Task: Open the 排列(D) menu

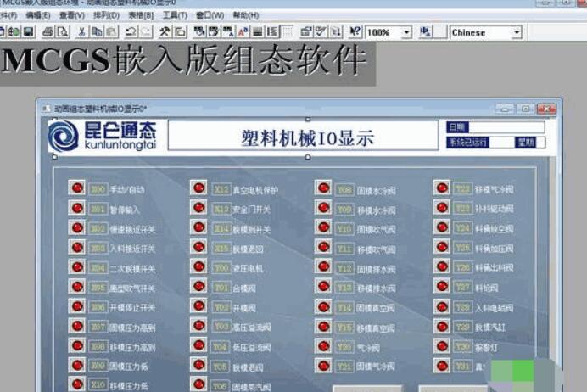Action: point(106,15)
